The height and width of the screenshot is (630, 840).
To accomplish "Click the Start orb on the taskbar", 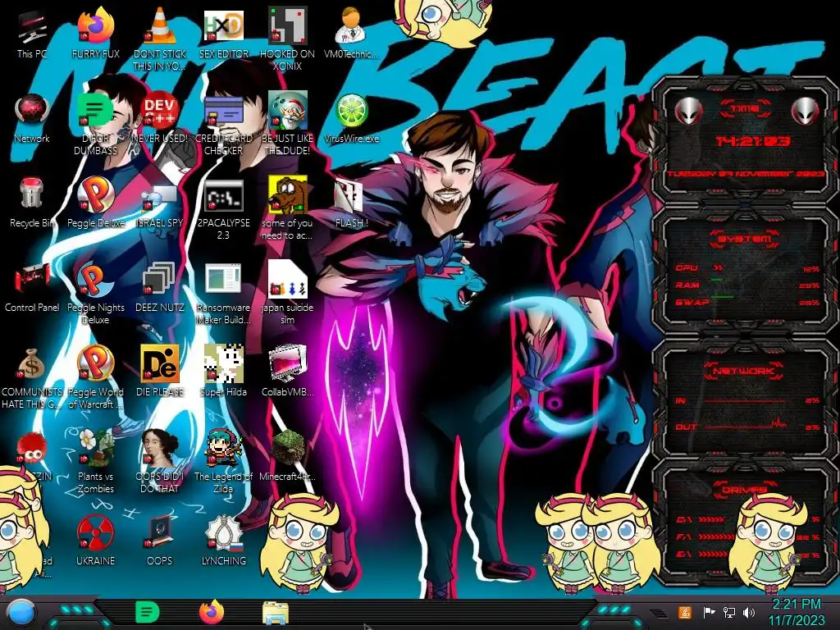I will tap(21, 613).
